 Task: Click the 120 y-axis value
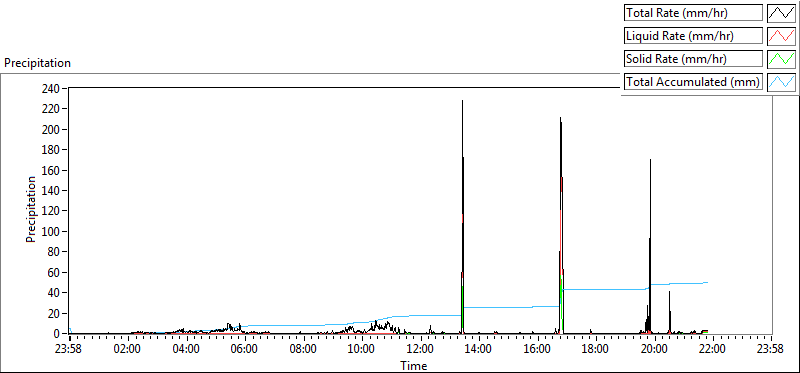(52, 211)
